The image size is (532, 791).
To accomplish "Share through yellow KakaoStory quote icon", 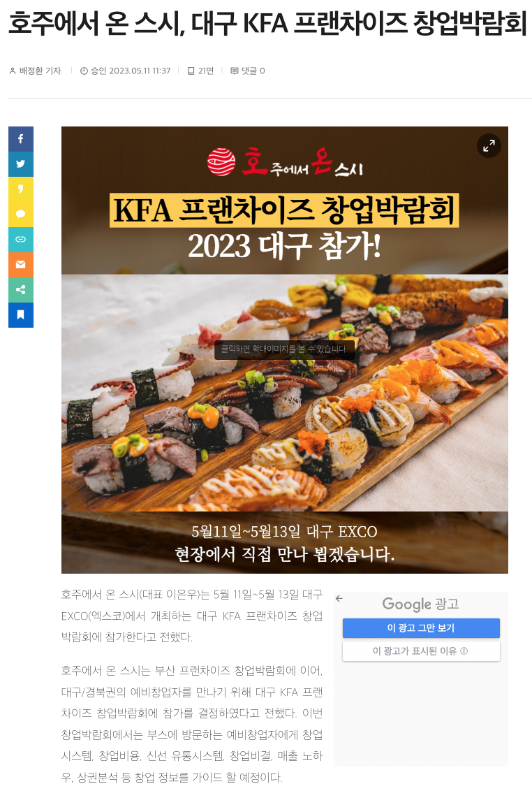I will tap(21, 189).
